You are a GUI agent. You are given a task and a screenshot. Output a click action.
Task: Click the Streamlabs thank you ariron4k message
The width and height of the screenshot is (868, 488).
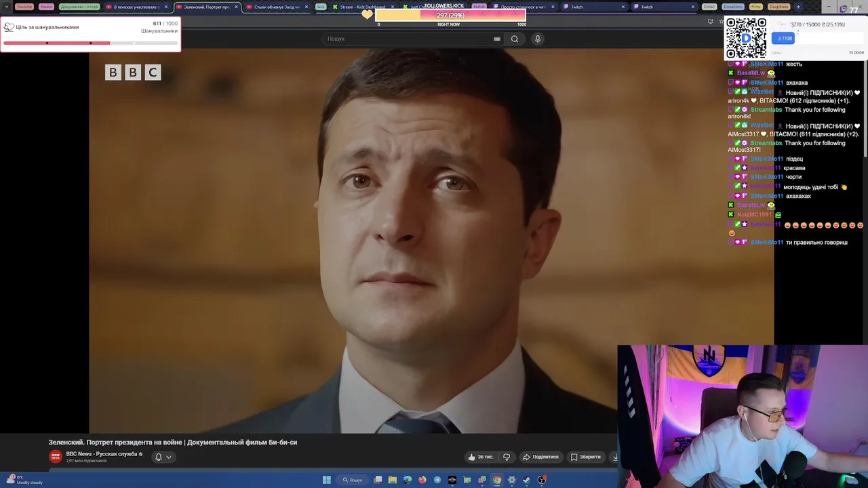(787, 113)
